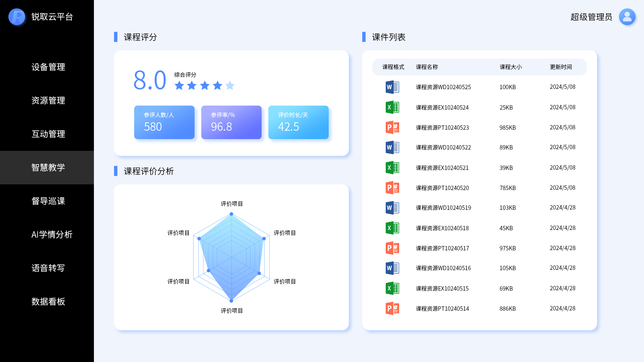This screenshot has width=644, height=362.
Task: Click Word icon for 课程资源WD10240519
Action: coord(392,208)
